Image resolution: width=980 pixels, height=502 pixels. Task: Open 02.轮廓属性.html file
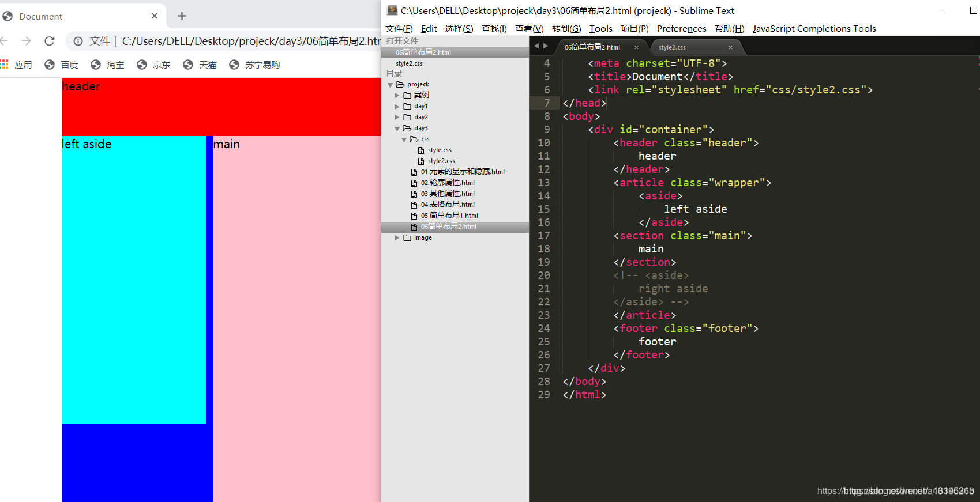pos(448,183)
